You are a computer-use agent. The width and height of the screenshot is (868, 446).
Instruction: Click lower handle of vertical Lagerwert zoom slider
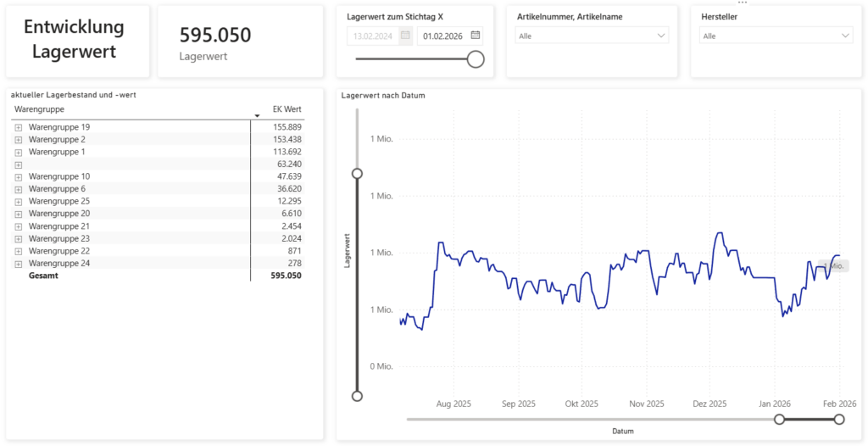(x=357, y=396)
